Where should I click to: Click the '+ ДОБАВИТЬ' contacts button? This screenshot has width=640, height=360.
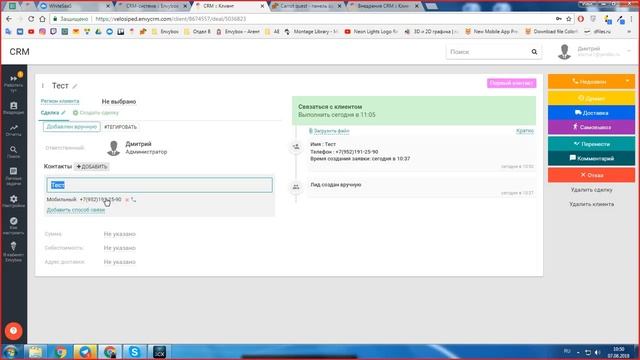tap(91, 167)
